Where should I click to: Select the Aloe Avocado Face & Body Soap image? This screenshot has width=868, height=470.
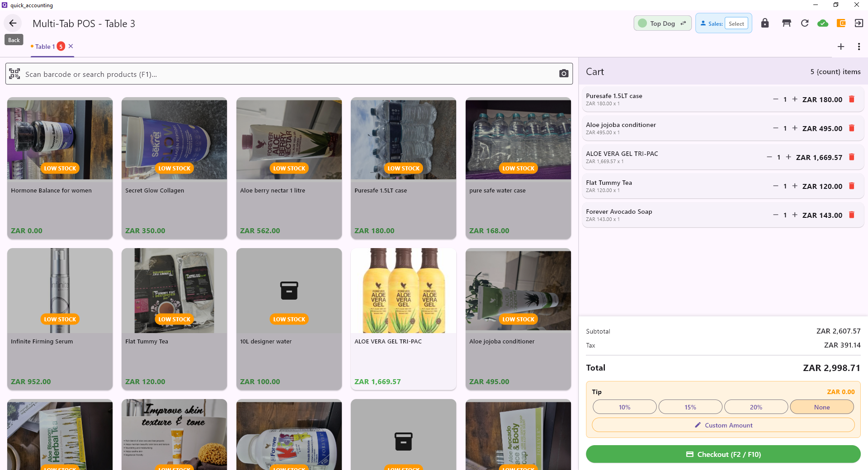pyautogui.click(x=518, y=435)
